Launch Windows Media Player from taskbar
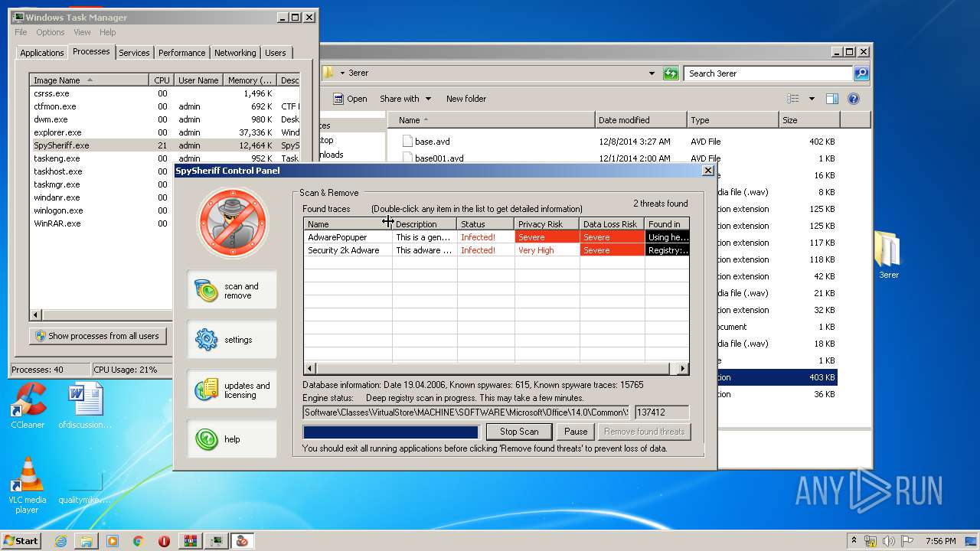980x551 pixels. [113, 541]
